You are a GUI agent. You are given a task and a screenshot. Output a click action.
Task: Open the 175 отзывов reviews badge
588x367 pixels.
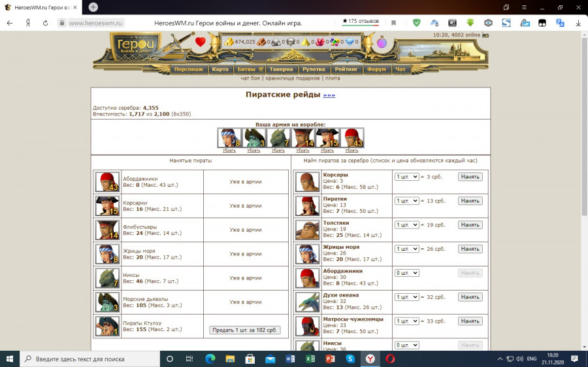pyautogui.click(x=361, y=22)
